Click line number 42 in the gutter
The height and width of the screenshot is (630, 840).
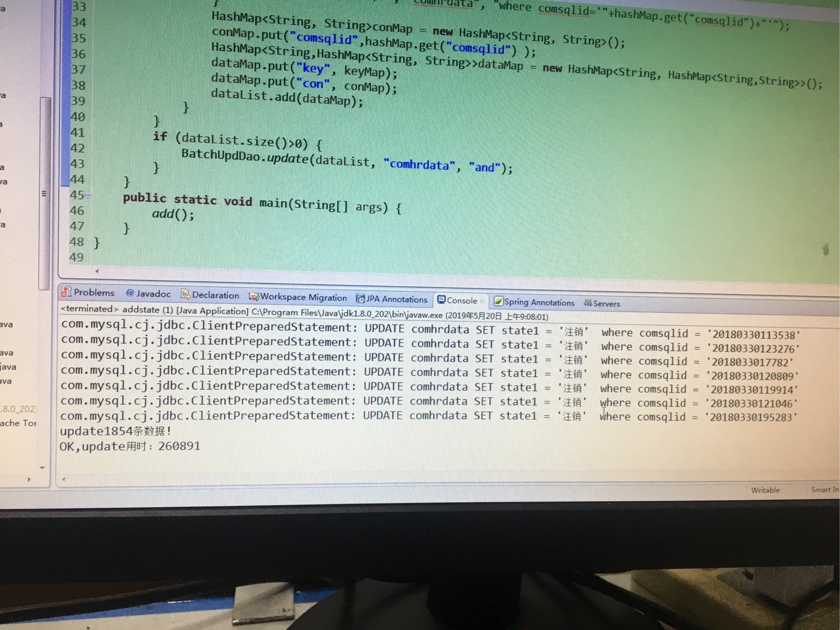tap(78, 148)
